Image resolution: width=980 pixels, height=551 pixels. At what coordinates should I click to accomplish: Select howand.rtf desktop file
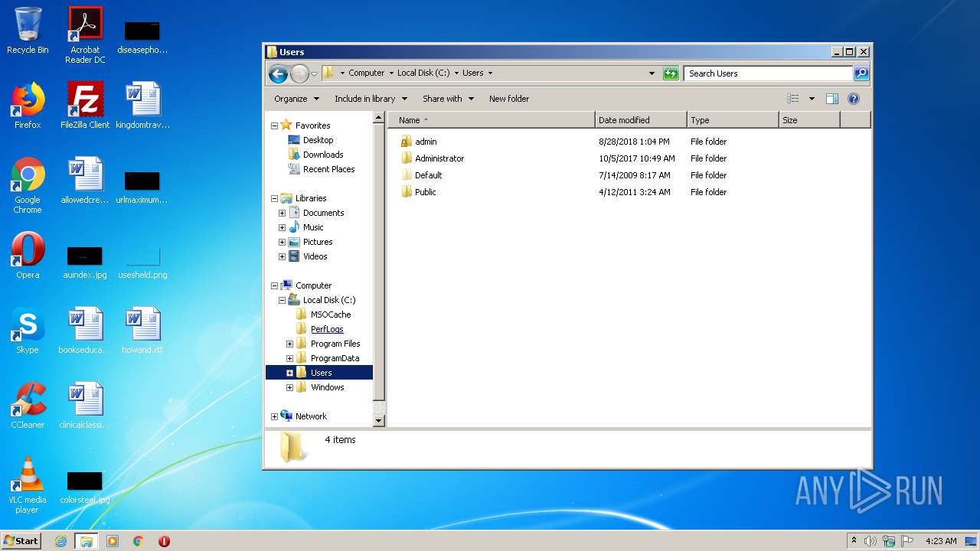142,331
